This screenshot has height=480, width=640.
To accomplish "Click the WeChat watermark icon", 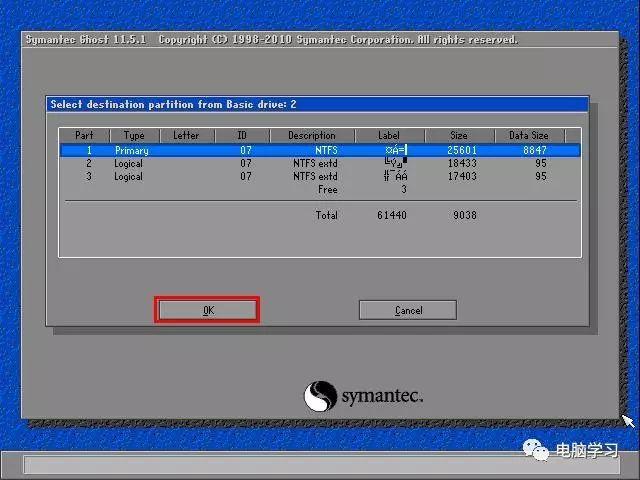I will pyautogui.click(x=539, y=450).
